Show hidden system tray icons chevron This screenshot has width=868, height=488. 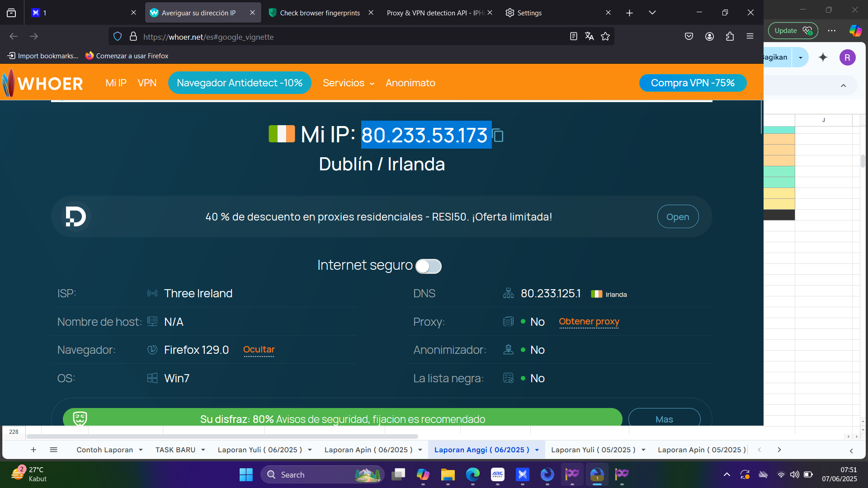[x=727, y=474]
